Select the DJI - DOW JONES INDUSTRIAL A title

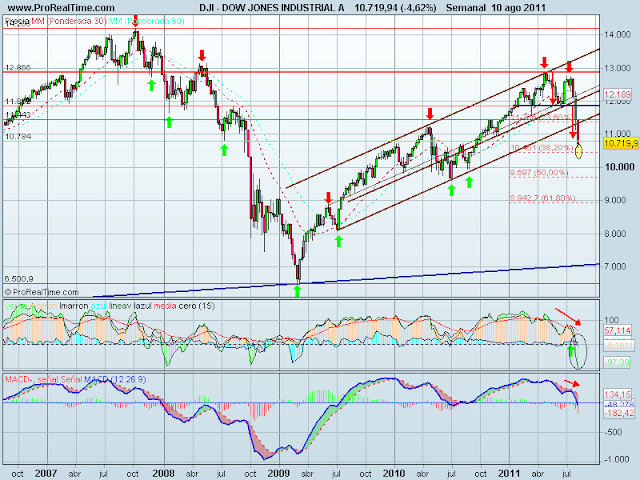271,7
